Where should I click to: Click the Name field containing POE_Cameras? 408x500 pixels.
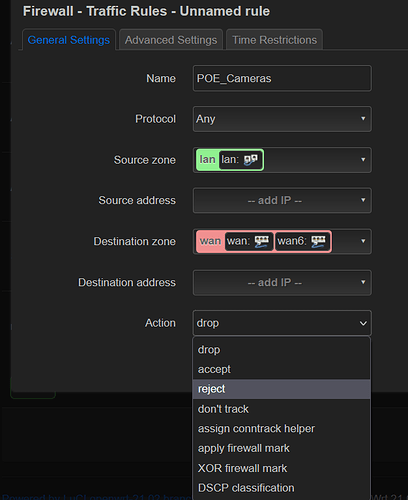click(282, 78)
